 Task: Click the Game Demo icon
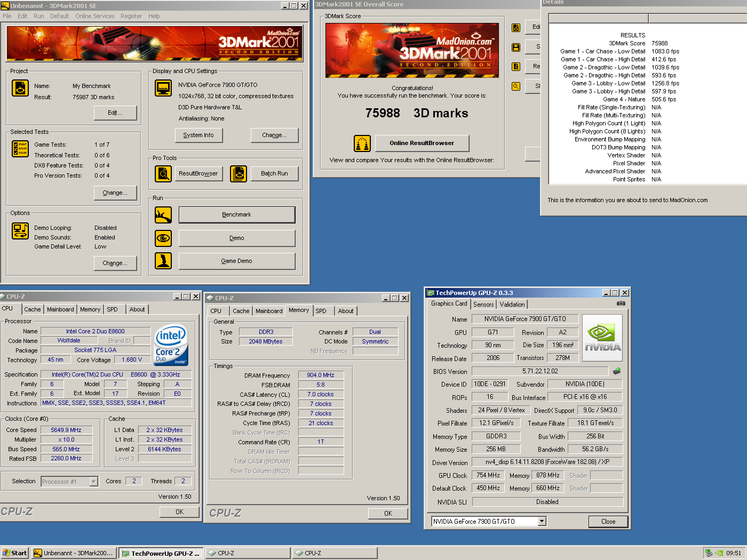(163, 261)
